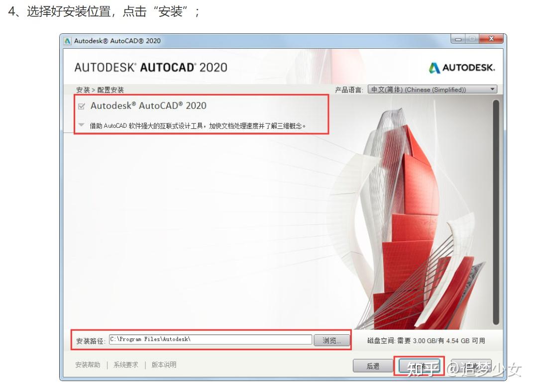Click the 浏览... browse button
Image resolution: width=536 pixels, height=392 pixels.
coord(331,340)
